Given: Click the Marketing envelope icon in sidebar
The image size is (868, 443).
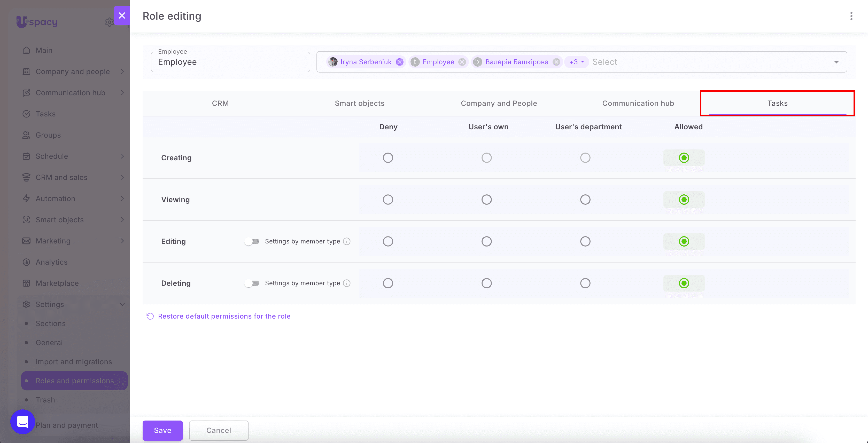Looking at the screenshot, I should click(26, 241).
